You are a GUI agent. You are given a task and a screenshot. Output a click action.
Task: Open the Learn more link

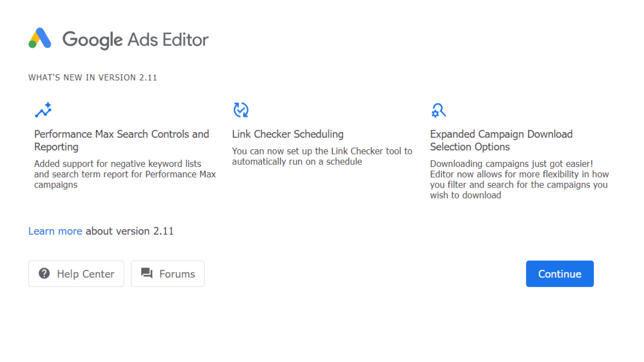pyautogui.click(x=55, y=231)
